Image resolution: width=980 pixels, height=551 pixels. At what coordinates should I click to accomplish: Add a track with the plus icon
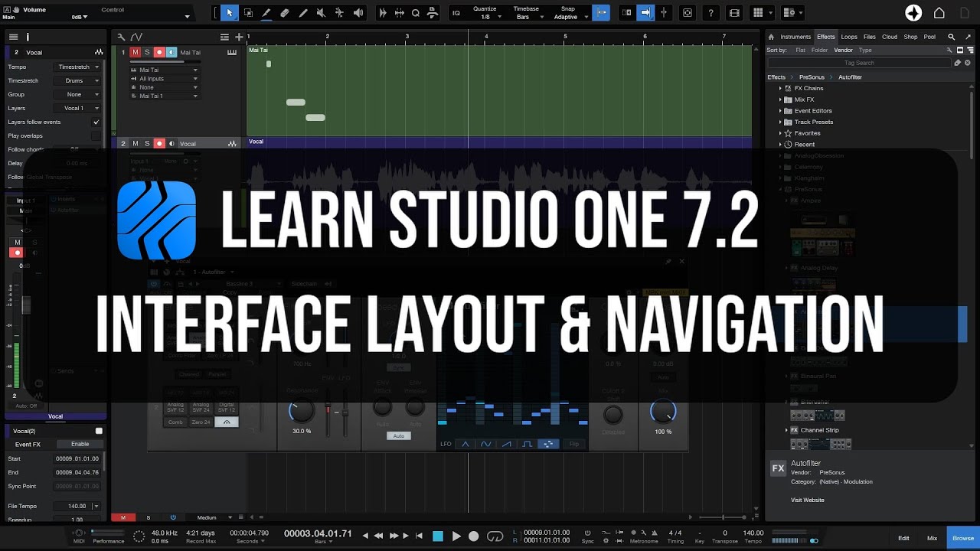pos(239,37)
